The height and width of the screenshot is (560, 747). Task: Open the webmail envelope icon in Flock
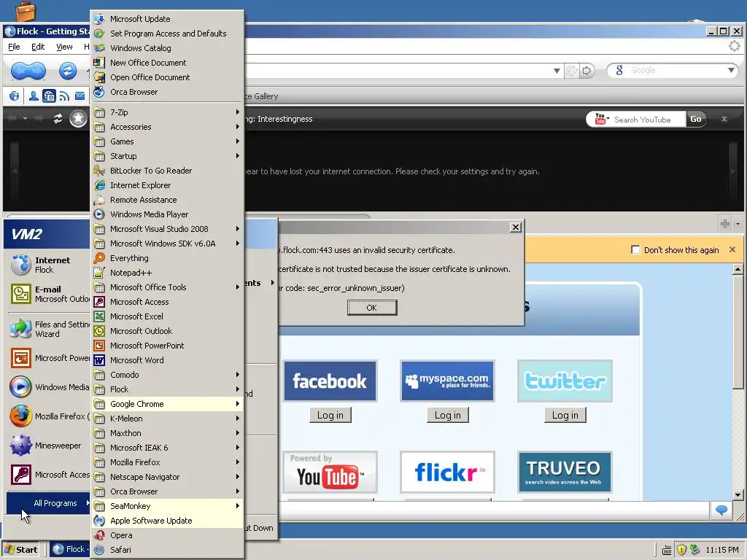point(80,96)
